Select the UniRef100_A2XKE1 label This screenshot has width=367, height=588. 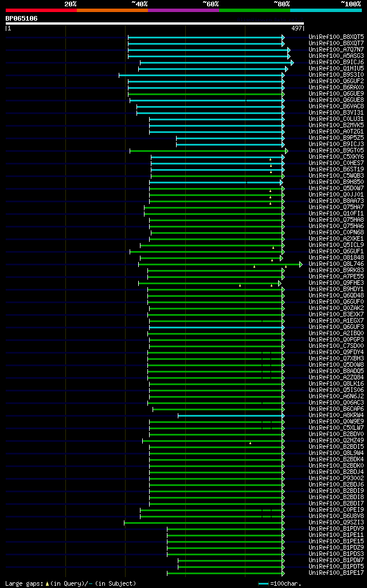pyautogui.click(x=336, y=239)
